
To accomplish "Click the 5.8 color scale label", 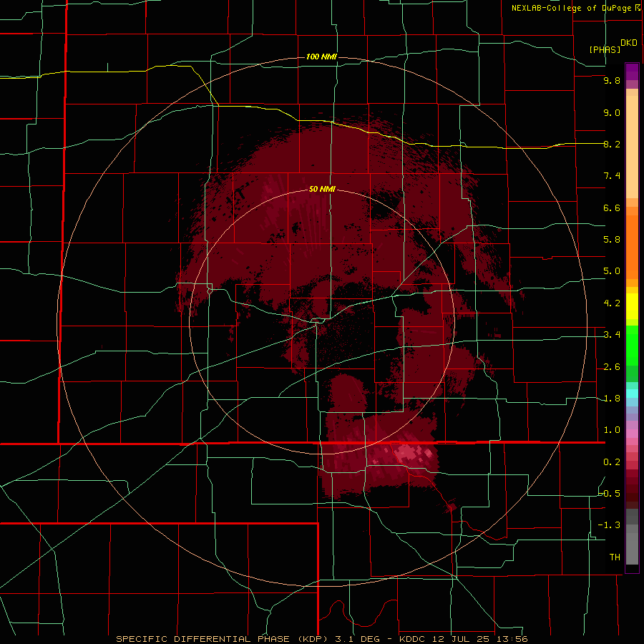I will [x=612, y=240].
